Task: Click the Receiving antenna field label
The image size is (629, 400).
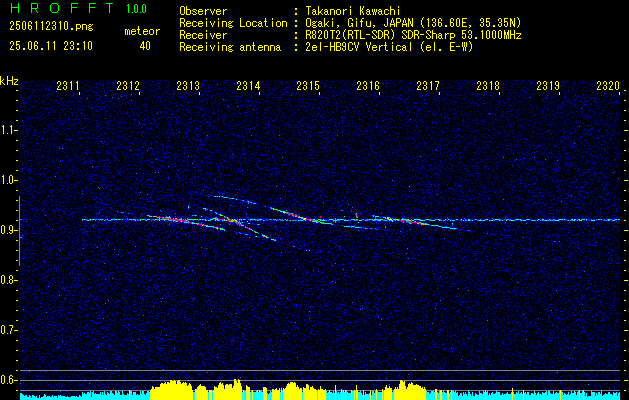Action: click(230, 47)
